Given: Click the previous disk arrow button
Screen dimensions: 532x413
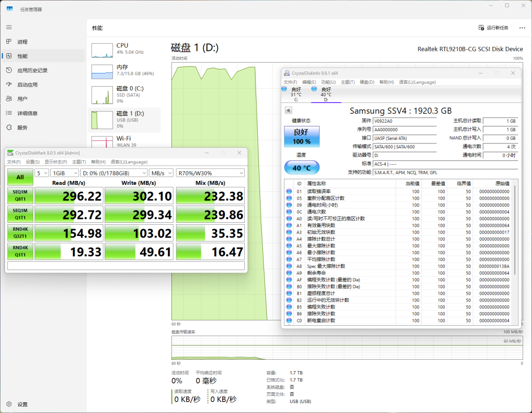Looking at the screenshot, I should [288, 110].
